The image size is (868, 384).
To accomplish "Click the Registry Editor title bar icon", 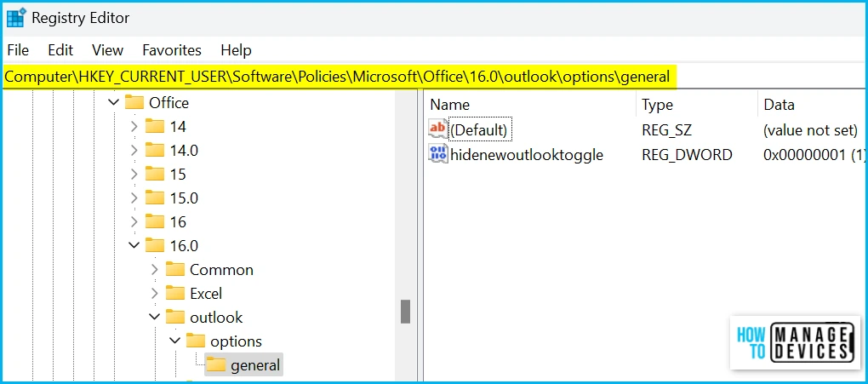I will click(15, 18).
